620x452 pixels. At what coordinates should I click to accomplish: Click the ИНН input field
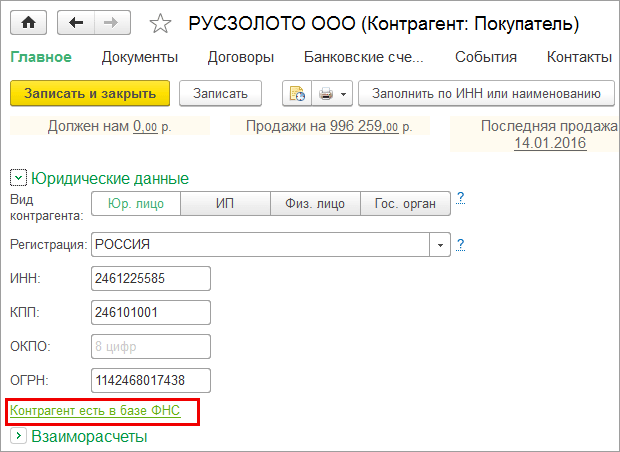(151, 278)
